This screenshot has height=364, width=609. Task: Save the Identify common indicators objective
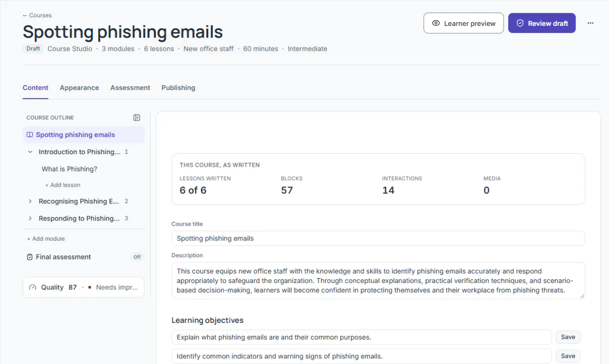click(568, 356)
